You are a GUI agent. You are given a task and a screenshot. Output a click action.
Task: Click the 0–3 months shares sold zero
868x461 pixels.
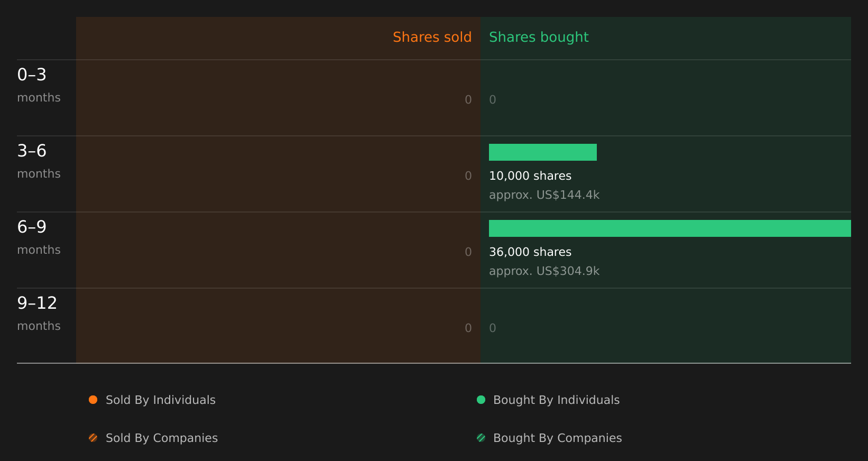[468, 100]
